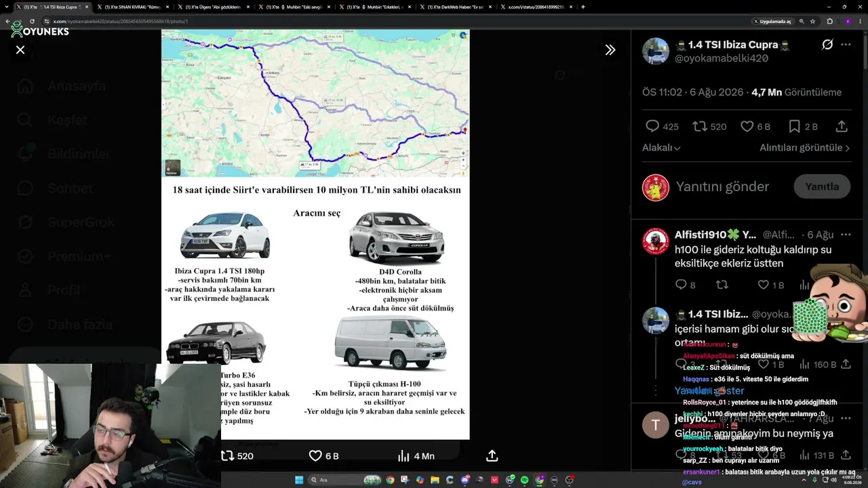Open more options on jellybo's reply
Image resolution: width=868 pixels, height=488 pixels.
point(846,419)
